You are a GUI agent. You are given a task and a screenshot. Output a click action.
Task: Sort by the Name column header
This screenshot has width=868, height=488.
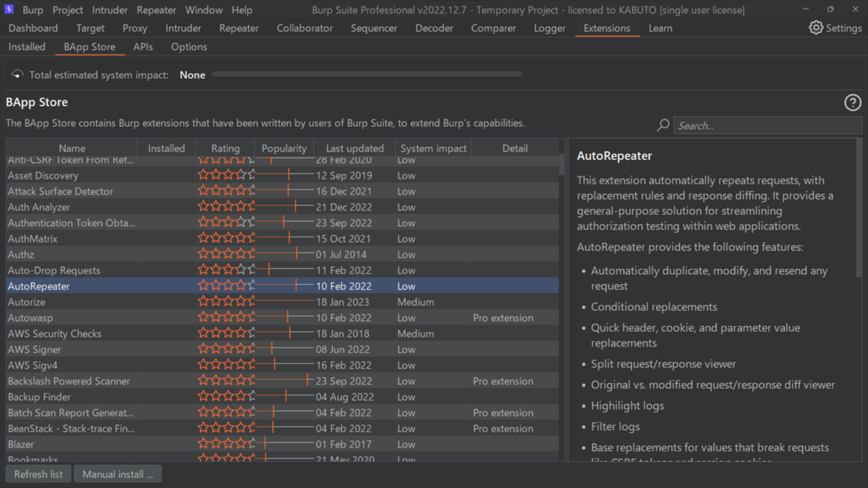pos(72,148)
